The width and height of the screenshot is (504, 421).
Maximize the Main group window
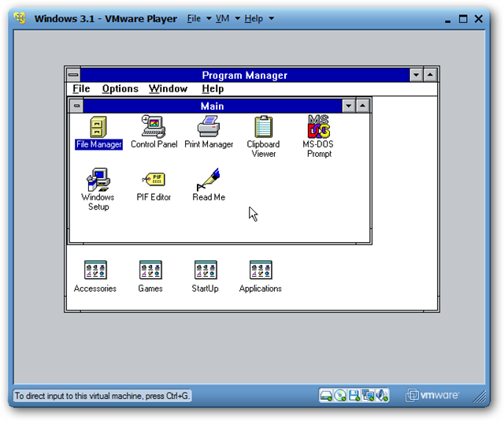click(362, 106)
